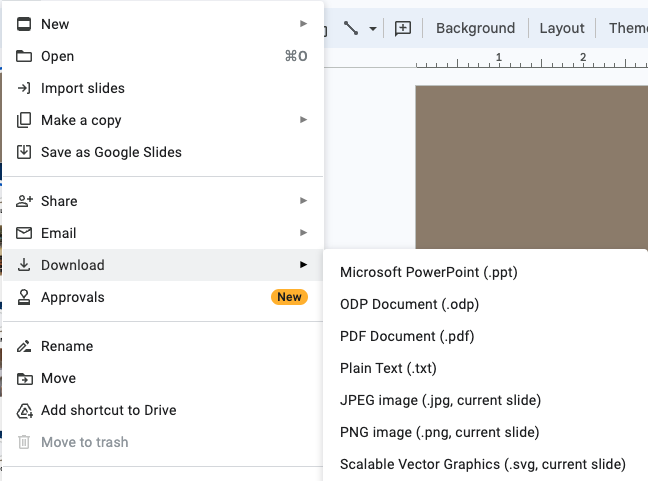Click the brown slide canvas
The height and width of the screenshot is (481, 648).
[531, 167]
